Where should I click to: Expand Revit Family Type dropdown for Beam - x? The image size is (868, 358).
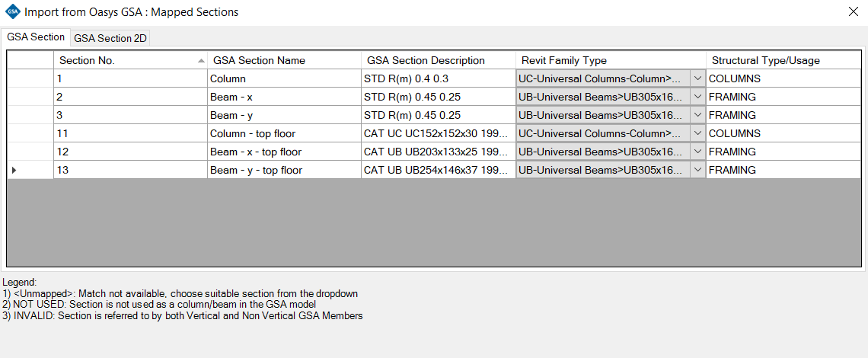click(697, 97)
